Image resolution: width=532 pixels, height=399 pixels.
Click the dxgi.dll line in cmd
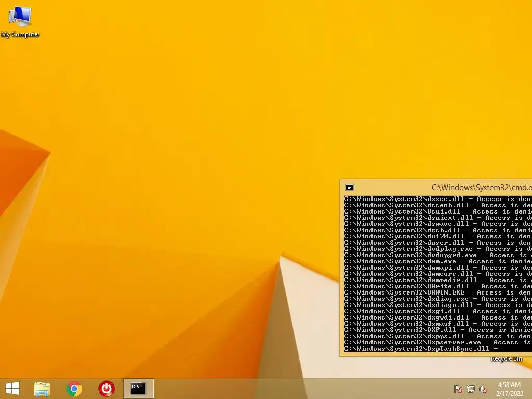[437, 312]
